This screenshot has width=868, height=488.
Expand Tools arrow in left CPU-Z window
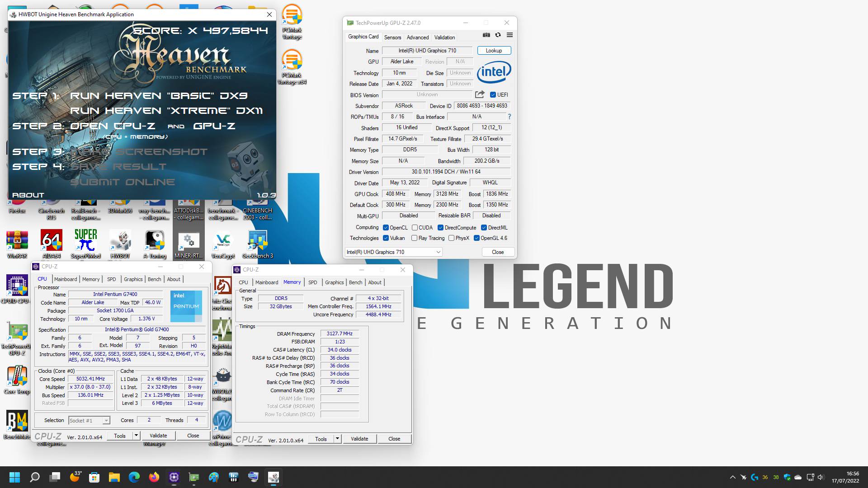point(136,436)
